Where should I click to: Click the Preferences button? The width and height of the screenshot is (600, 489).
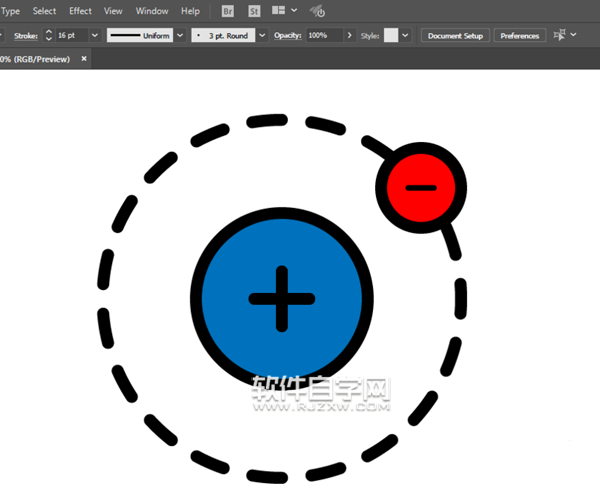coord(519,35)
